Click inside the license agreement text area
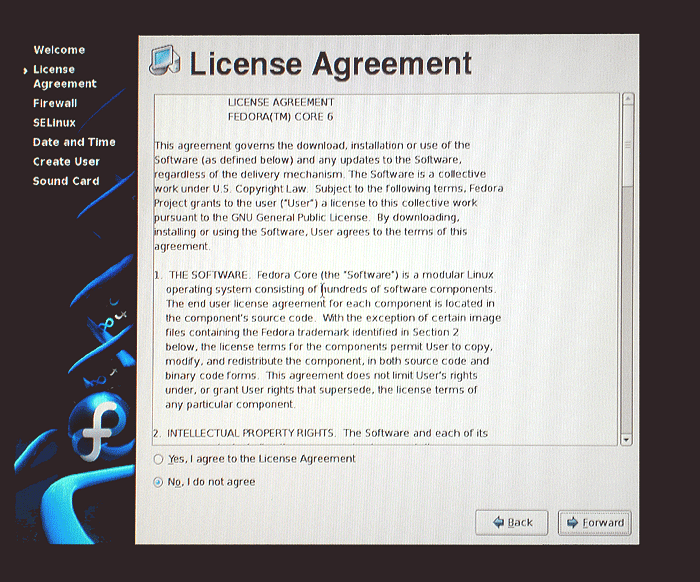 [386, 269]
